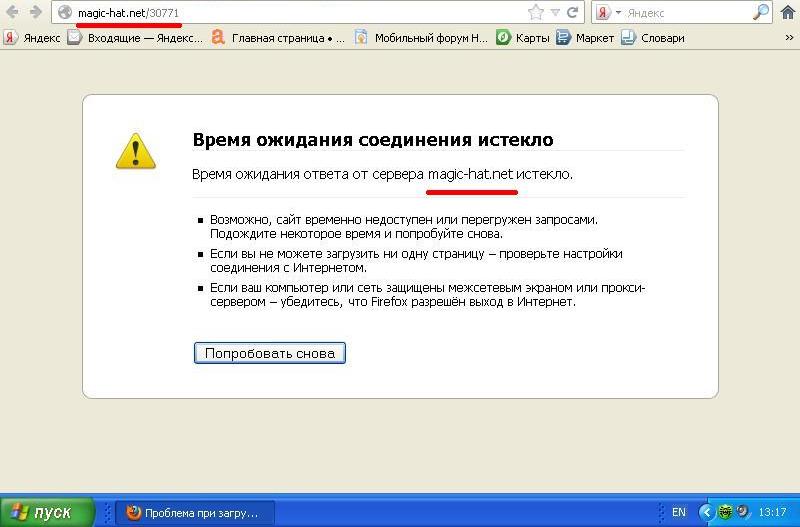Click the magnifier icon in the Yandex search box
Viewport: 800px width, 527px height.
point(761,13)
